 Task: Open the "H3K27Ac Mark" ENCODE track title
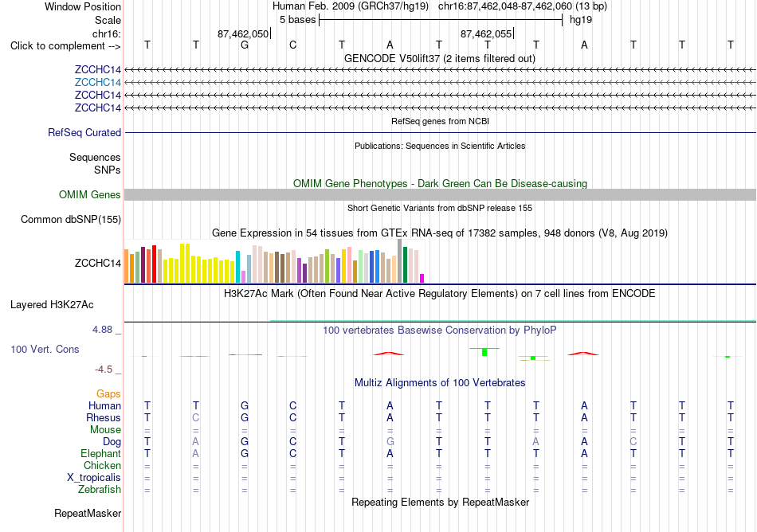click(x=439, y=294)
